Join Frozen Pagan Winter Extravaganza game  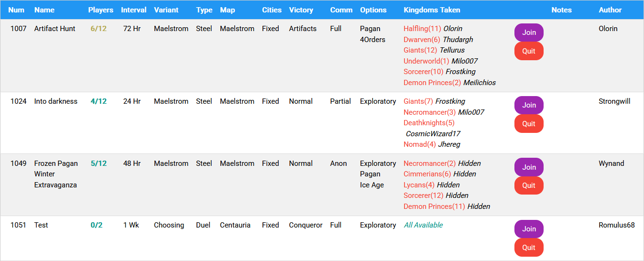coord(529,167)
